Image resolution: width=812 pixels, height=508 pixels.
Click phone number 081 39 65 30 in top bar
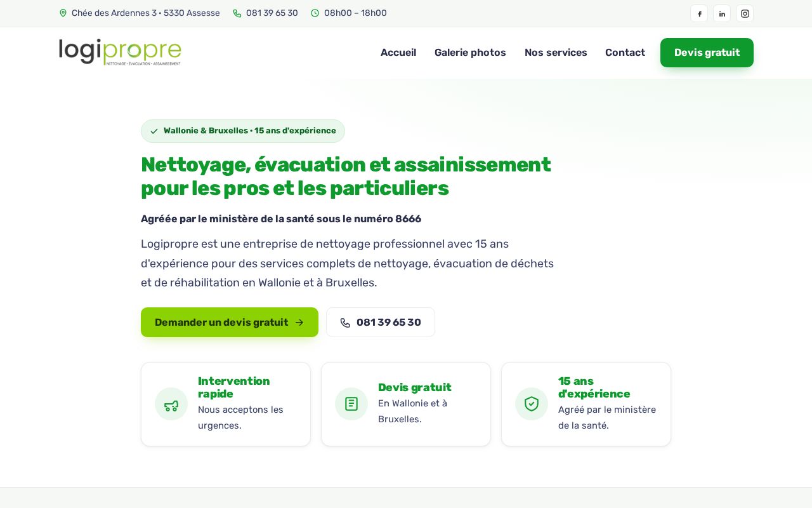click(272, 13)
